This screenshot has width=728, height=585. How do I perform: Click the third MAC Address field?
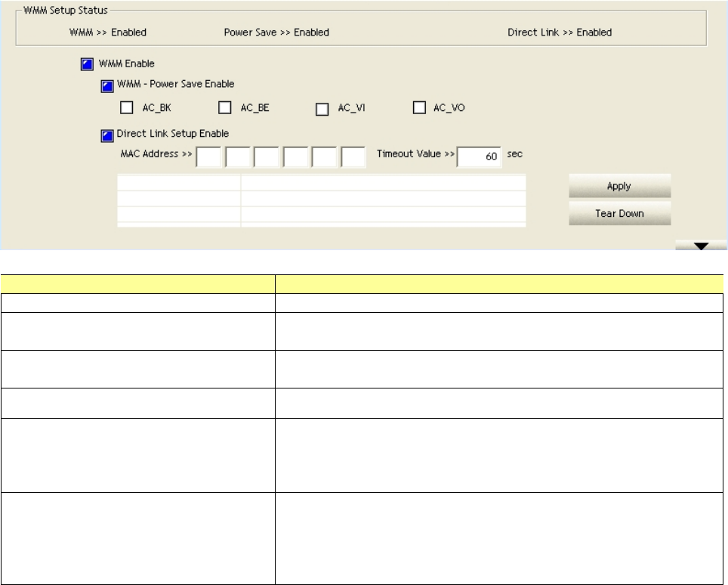click(x=267, y=156)
